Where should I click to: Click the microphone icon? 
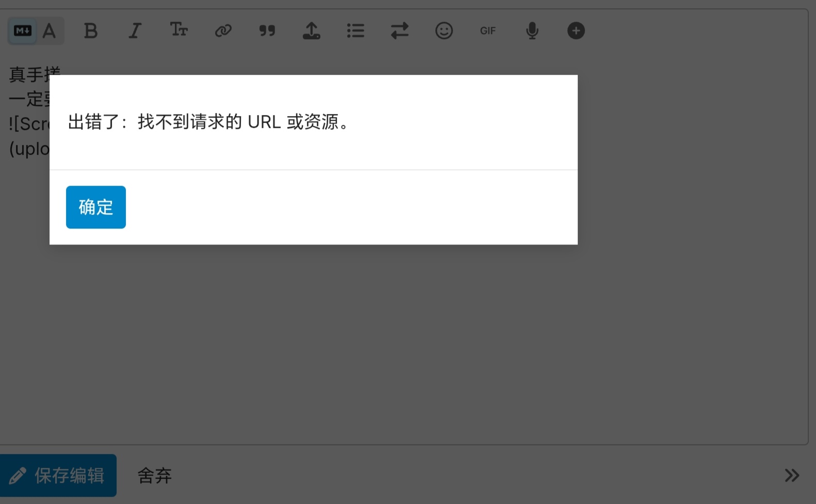click(532, 31)
